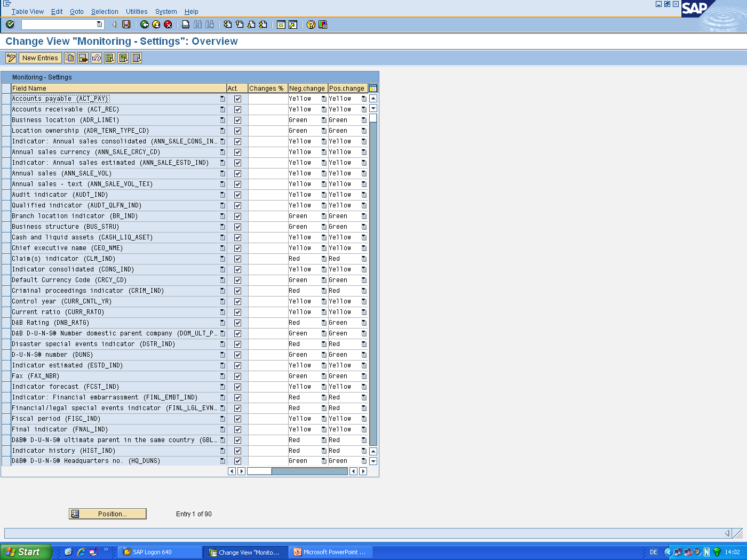This screenshot has height=560, width=747.
Task: Click the New Entries button
Action: pyautogui.click(x=40, y=58)
